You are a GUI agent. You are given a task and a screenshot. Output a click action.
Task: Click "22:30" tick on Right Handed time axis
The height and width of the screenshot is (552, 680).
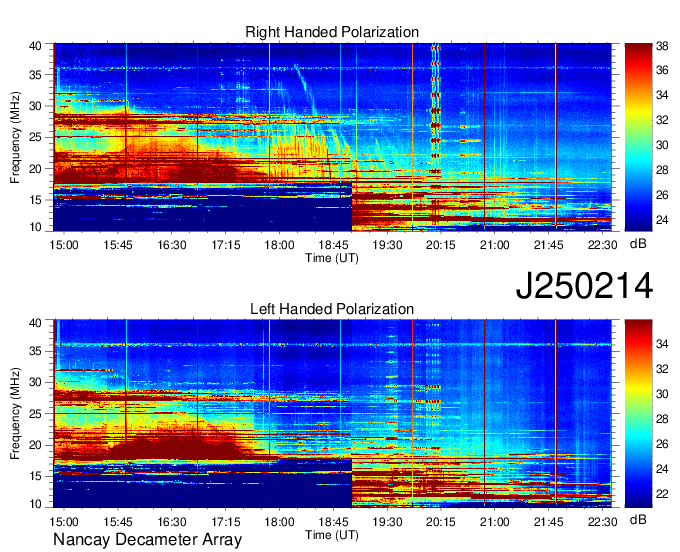(x=602, y=245)
